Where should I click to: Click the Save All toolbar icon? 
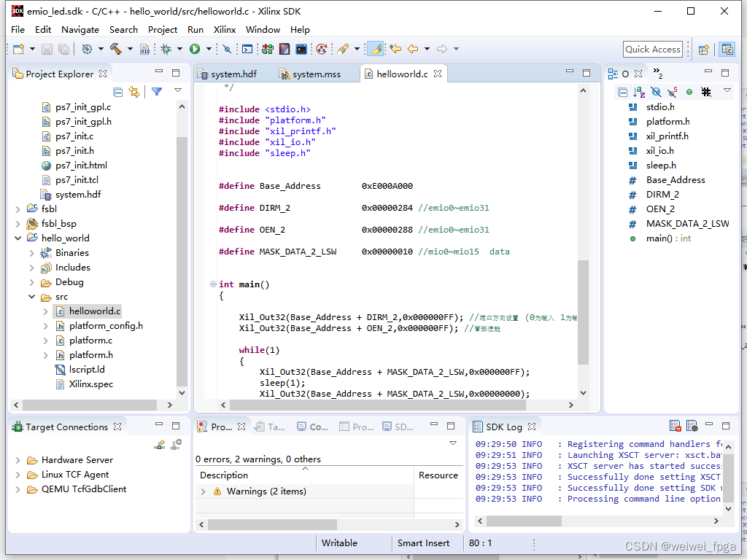pyautogui.click(x=63, y=49)
